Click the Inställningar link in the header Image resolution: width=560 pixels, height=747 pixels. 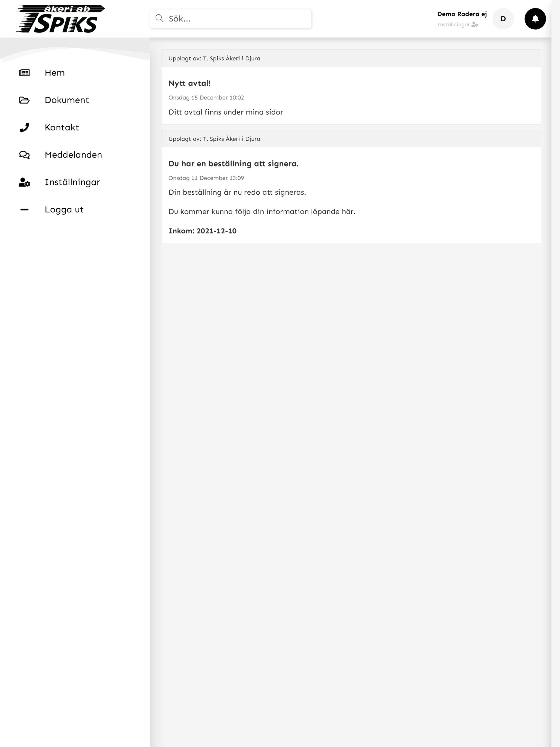(x=453, y=25)
